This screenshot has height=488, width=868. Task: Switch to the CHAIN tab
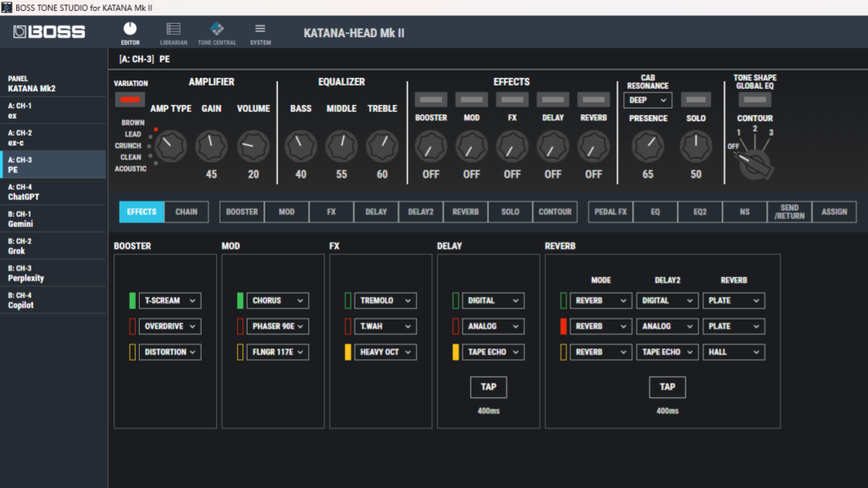[186, 212]
